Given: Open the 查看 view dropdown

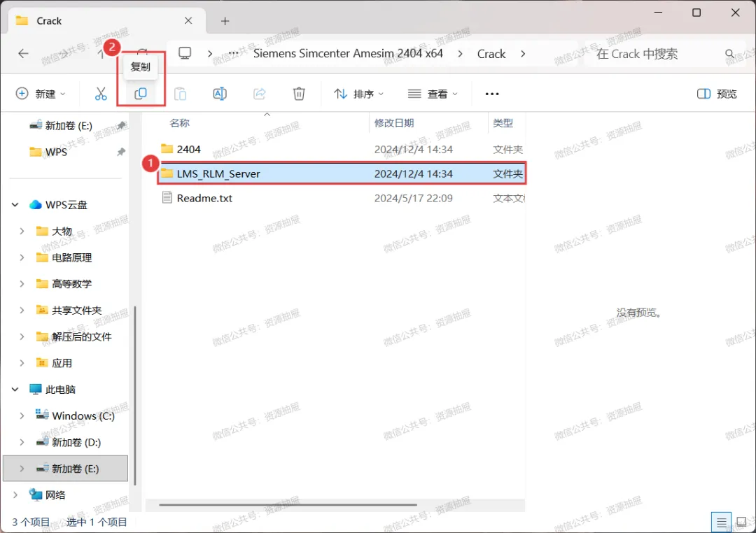Looking at the screenshot, I should (433, 94).
